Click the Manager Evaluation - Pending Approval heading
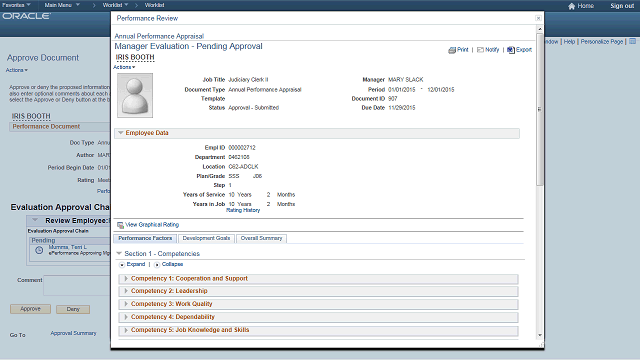Screen dimensions: 640x360 tap(189, 46)
